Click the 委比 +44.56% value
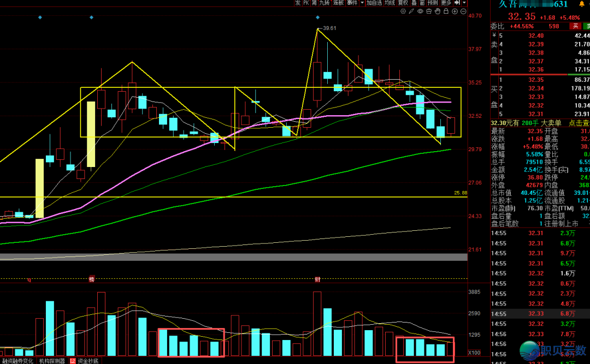The image size is (590, 364). [x=522, y=26]
